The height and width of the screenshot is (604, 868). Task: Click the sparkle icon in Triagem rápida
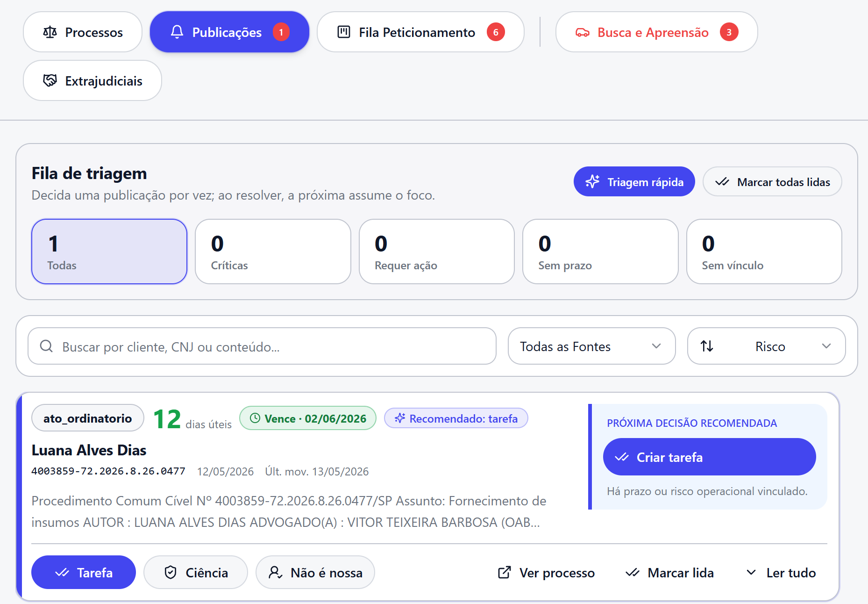coord(592,181)
